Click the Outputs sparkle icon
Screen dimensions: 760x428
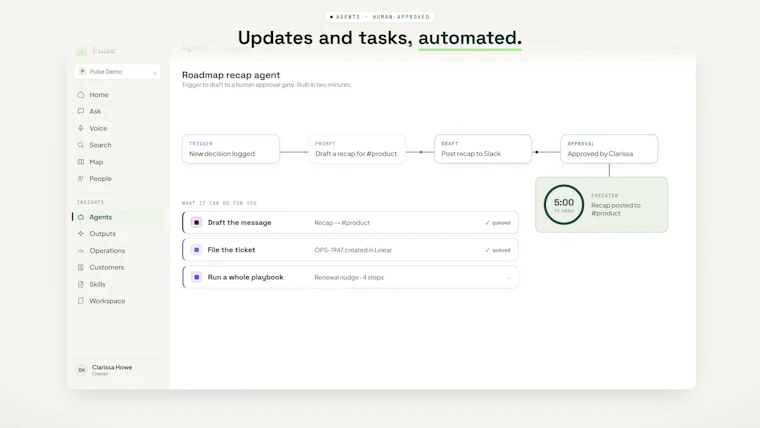click(x=80, y=234)
